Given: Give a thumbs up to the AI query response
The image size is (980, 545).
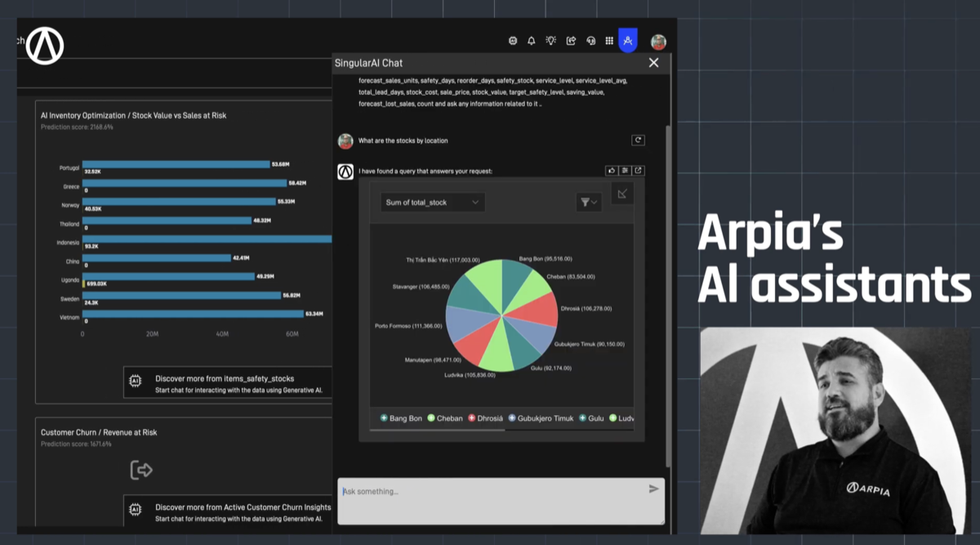Looking at the screenshot, I should pyautogui.click(x=612, y=171).
